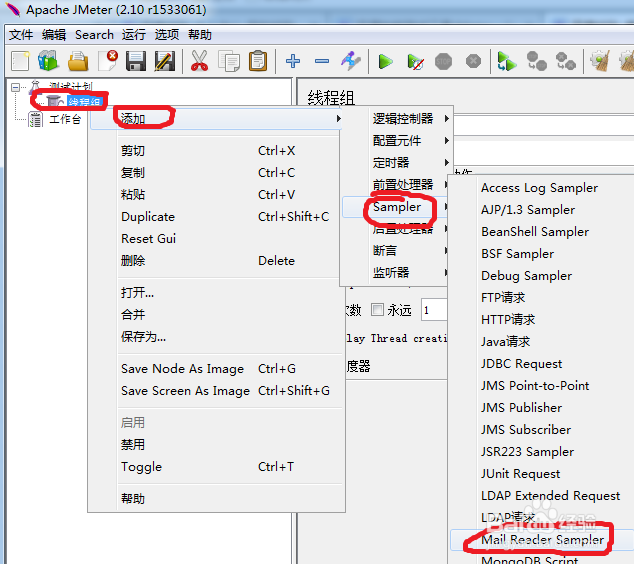
Task: Choose Save Screen As Image
Action: pos(216,391)
